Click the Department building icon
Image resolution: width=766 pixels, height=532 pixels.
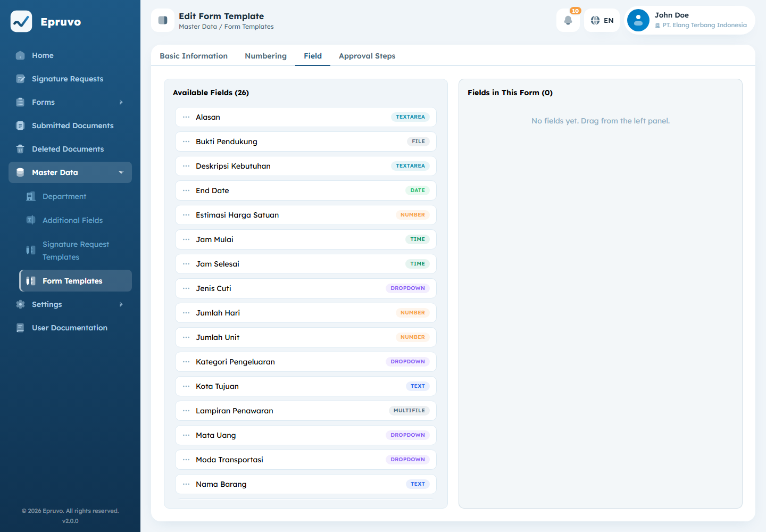coord(31,196)
